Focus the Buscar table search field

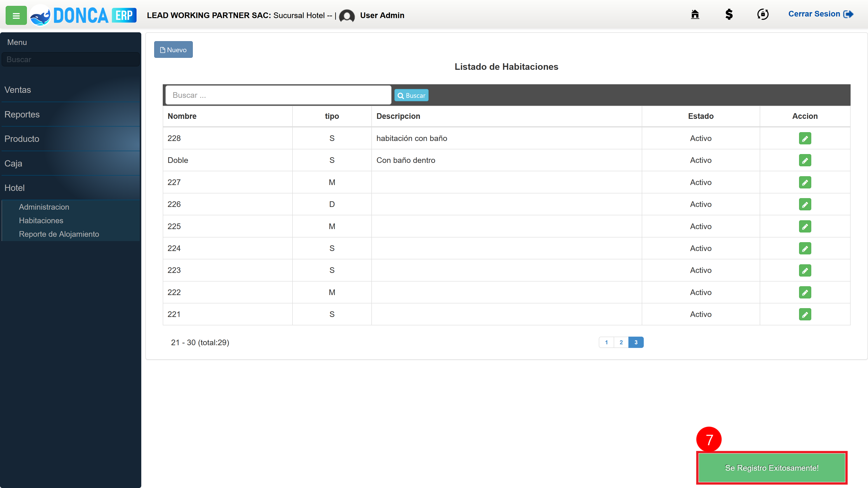click(x=278, y=95)
